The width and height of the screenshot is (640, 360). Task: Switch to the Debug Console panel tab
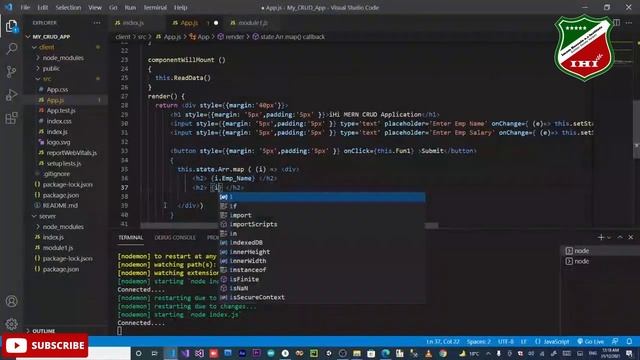(x=175, y=238)
